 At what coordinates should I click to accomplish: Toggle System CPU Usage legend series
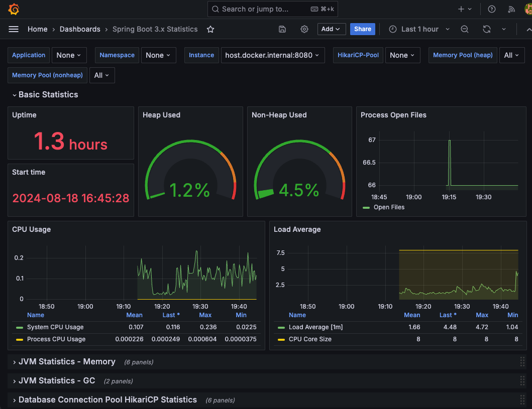[55, 327]
